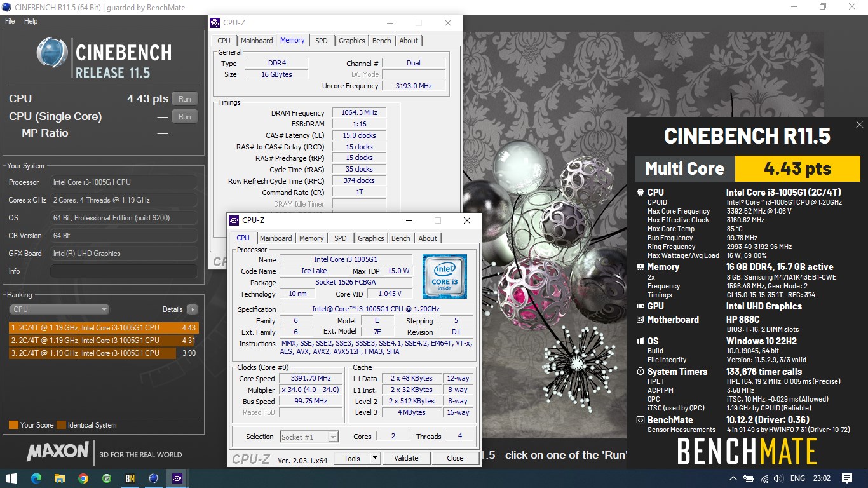Select the ranking row scoring 4.31
This screenshot has height=488, width=868.
click(x=104, y=341)
